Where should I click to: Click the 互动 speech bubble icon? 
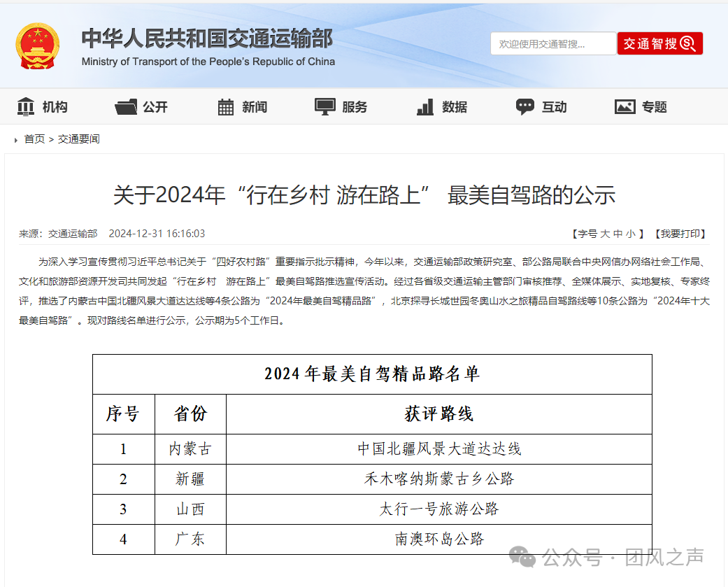[525, 107]
